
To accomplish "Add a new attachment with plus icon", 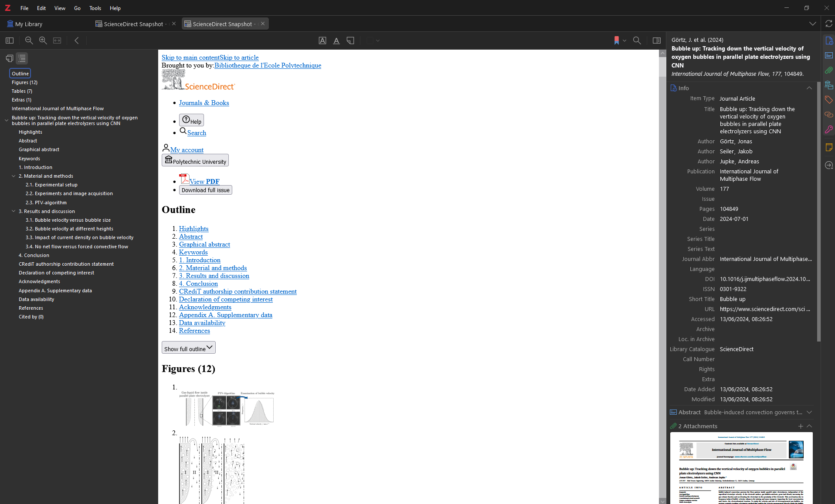I will pyautogui.click(x=801, y=426).
